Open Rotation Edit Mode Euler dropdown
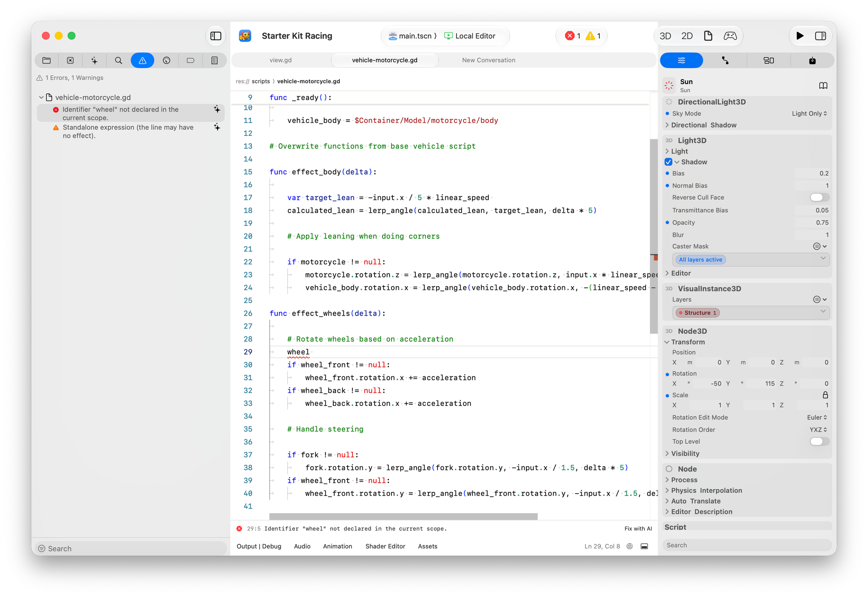 817,417
